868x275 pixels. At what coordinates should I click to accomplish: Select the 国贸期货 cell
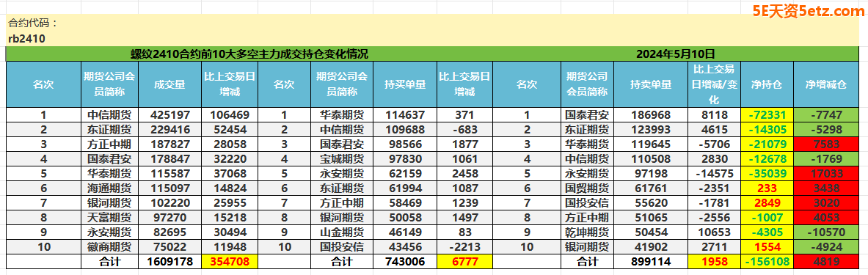point(587,188)
